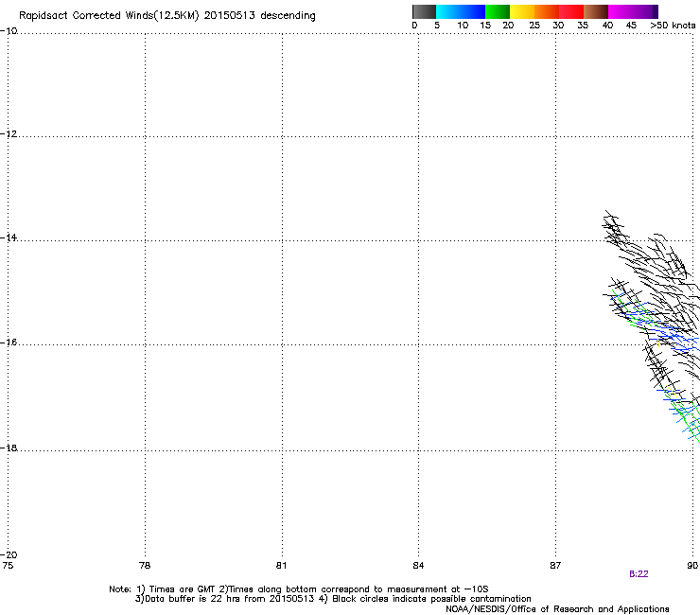Click the brown 35-40 knots color swatch
Image resolution: width=700 pixels, height=615 pixels.
point(596,11)
